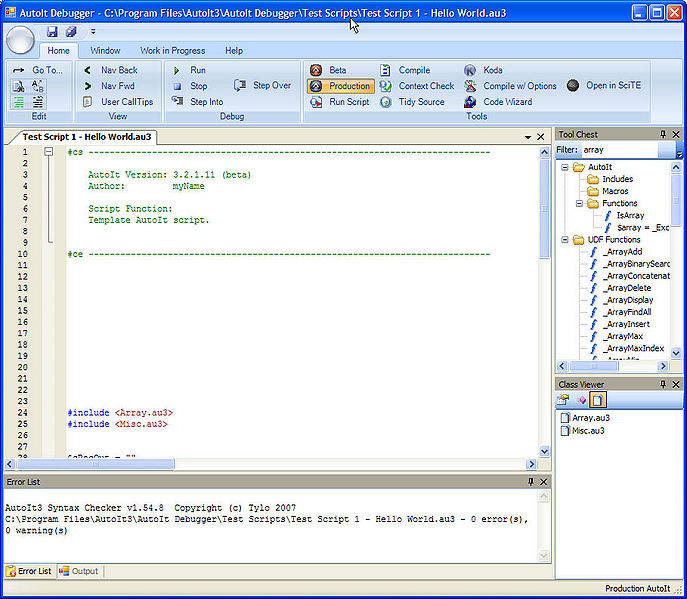
Task: Select the Beta AutoIt version toggle
Action: (x=328, y=70)
